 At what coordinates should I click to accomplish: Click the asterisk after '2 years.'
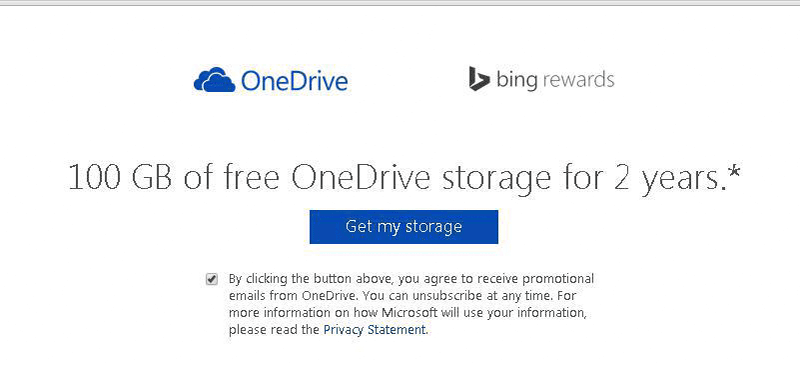point(733,172)
